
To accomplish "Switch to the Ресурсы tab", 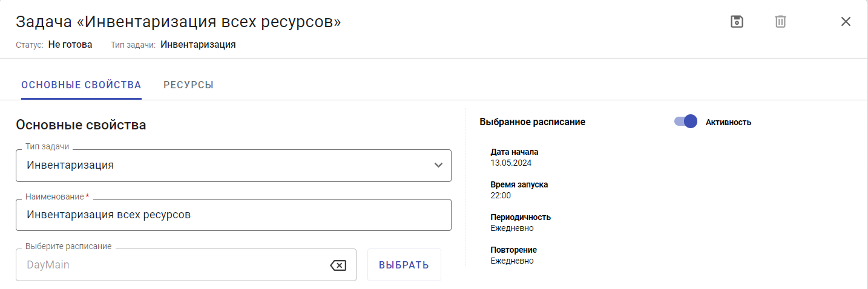I will coord(188,85).
